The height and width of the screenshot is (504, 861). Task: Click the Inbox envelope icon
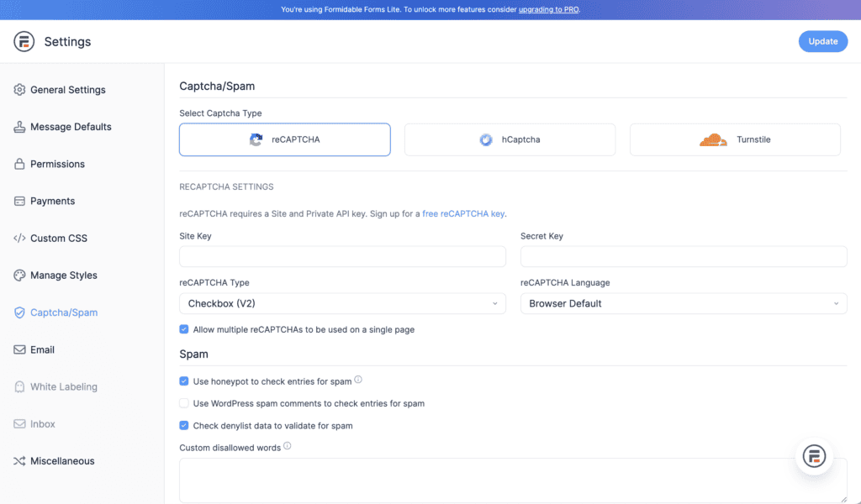tap(20, 424)
